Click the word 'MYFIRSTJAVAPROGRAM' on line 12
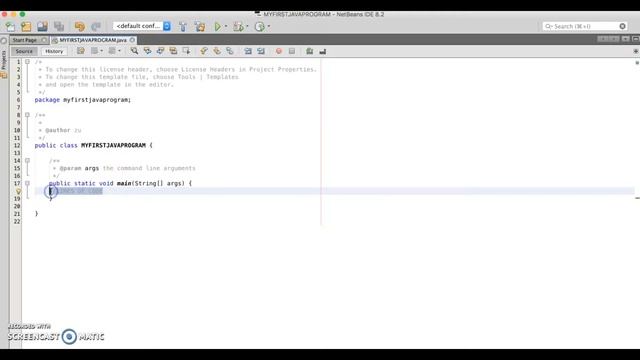This screenshot has height=360, width=640. (113, 145)
